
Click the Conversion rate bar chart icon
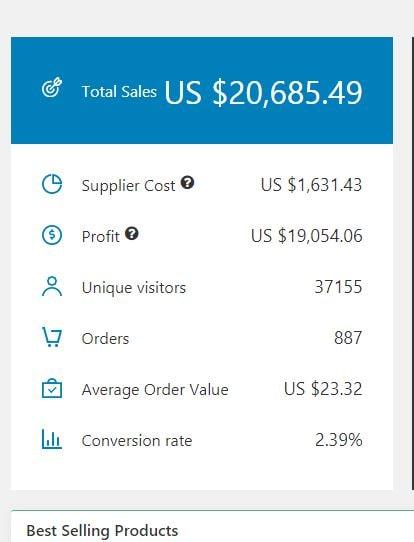(52, 439)
